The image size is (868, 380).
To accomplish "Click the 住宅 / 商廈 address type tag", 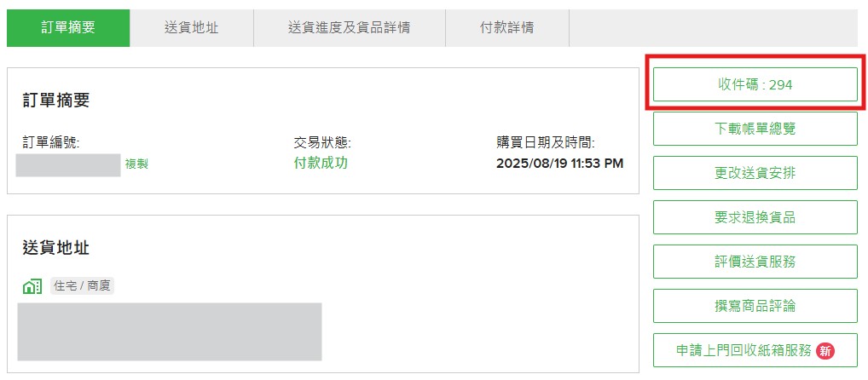I will 82,286.
